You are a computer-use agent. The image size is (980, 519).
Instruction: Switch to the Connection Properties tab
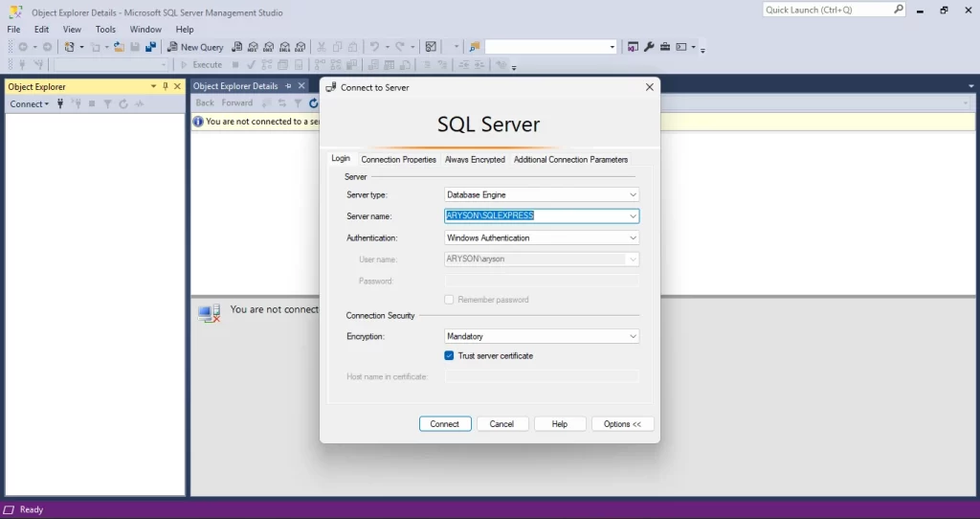[399, 160]
